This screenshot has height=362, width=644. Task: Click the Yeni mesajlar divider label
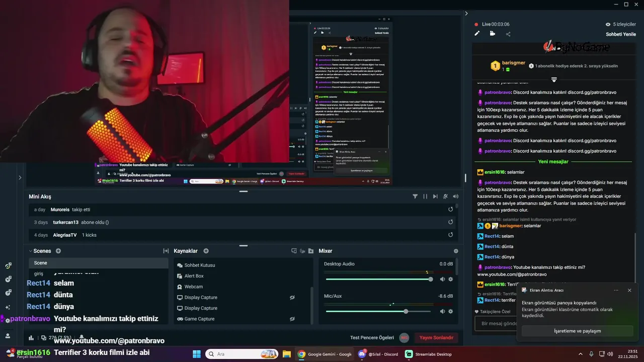click(553, 162)
